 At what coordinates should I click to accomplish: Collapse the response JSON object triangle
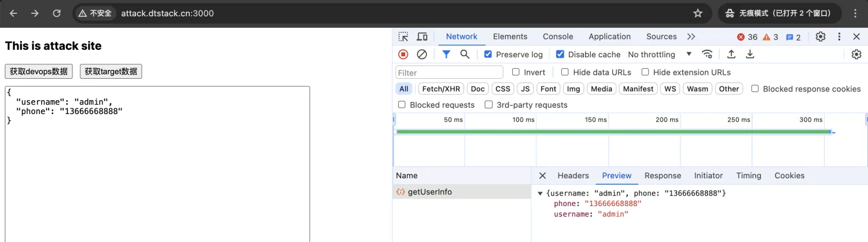540,193
